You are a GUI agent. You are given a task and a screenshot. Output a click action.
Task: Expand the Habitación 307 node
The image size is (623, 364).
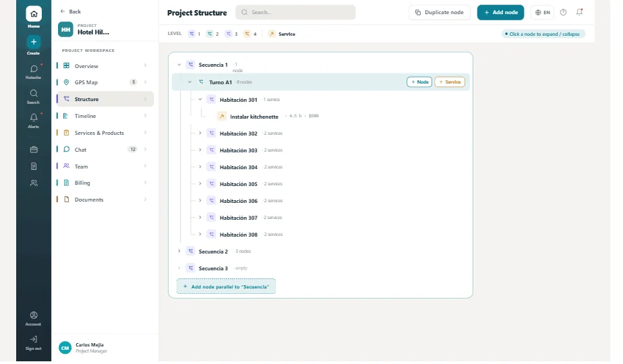coord(200,217)
